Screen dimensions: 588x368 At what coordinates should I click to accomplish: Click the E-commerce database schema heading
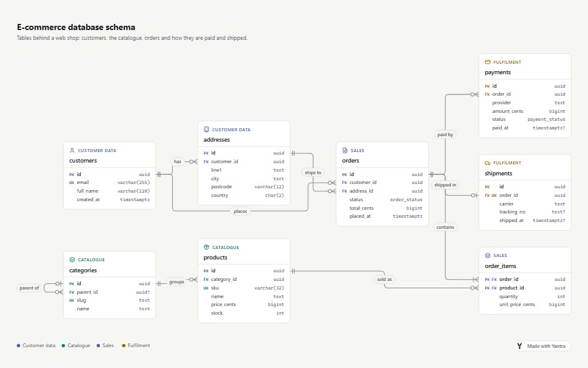(76, 27)
